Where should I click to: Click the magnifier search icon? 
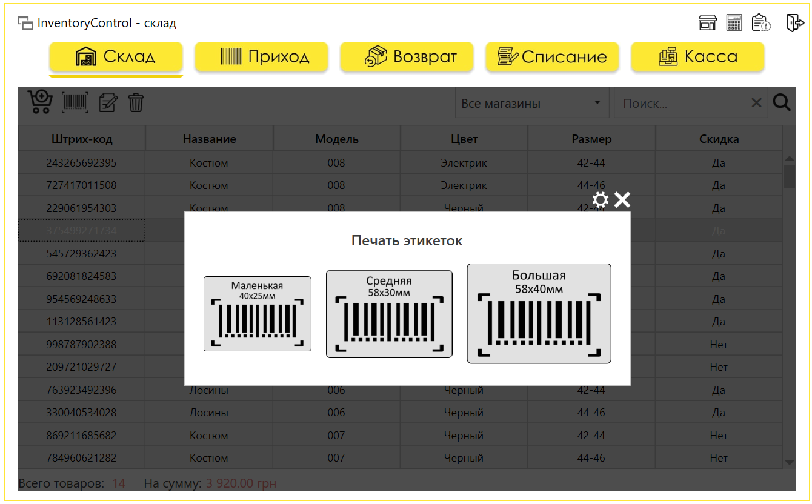coord(782,103)
